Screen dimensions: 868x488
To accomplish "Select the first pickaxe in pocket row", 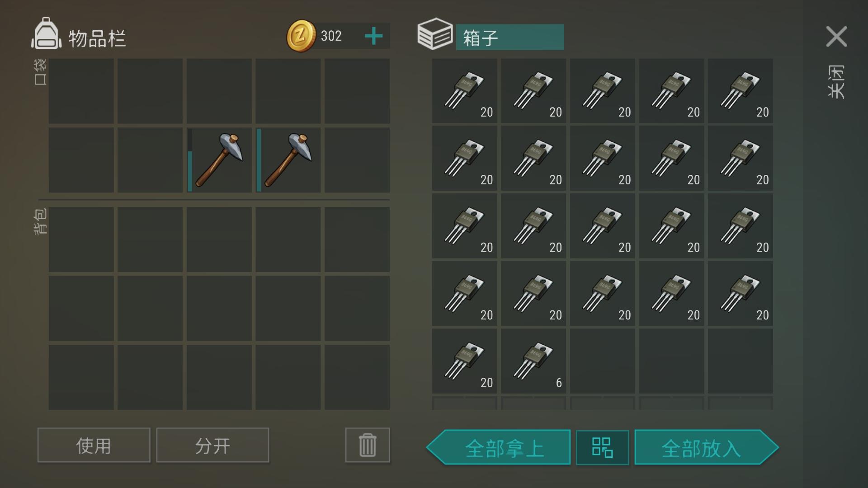I will click(219, 160).
